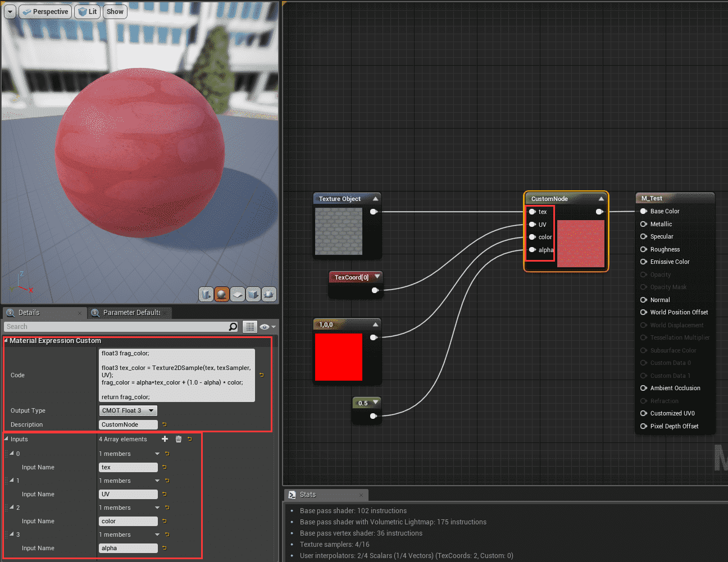
Task: Click the alpha Input Name field
Action: pyautogui.click(x=128, y=548)
